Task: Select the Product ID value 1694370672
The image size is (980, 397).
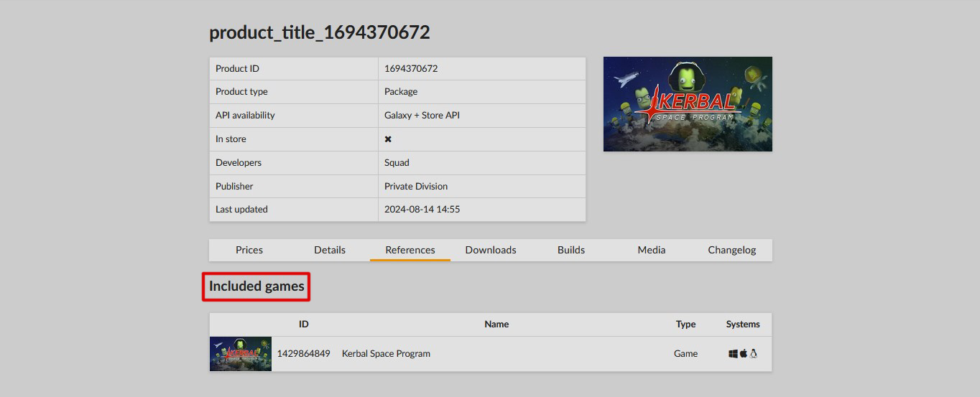Action: click(x=411, y=69)
